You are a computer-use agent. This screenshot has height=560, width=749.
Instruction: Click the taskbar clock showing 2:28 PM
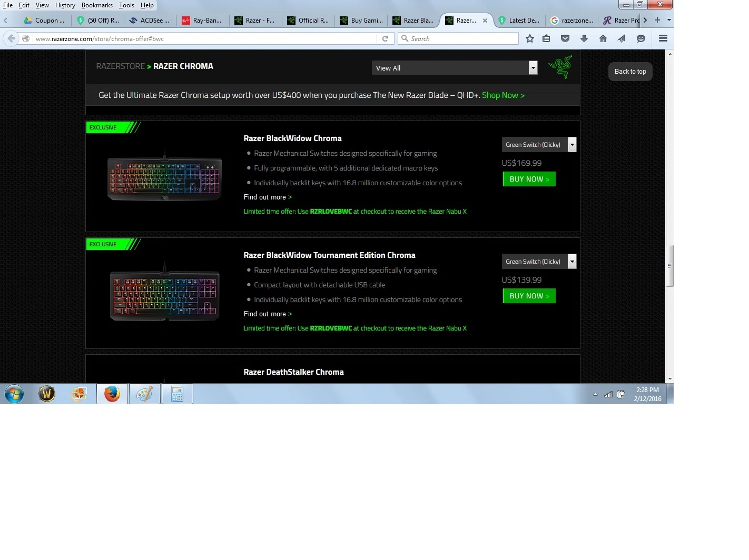647,394
